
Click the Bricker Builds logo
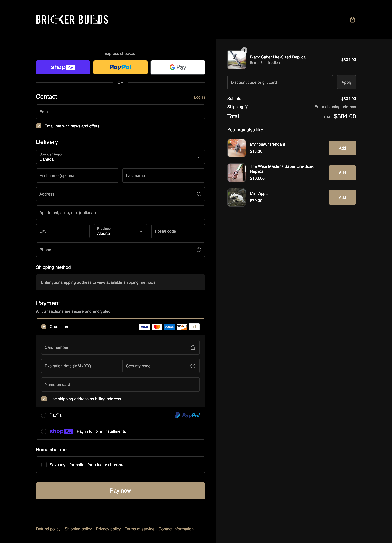point(72,20)
